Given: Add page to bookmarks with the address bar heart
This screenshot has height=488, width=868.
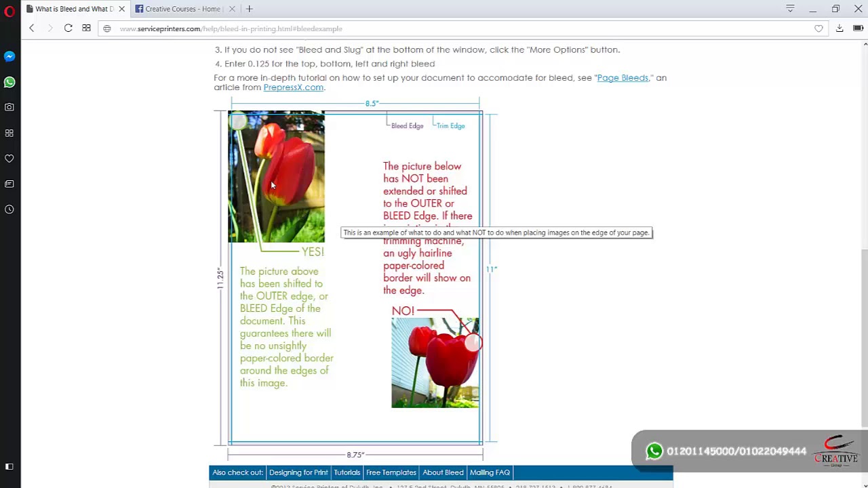Looking at the screenshot, I should [x=818, y=28].
